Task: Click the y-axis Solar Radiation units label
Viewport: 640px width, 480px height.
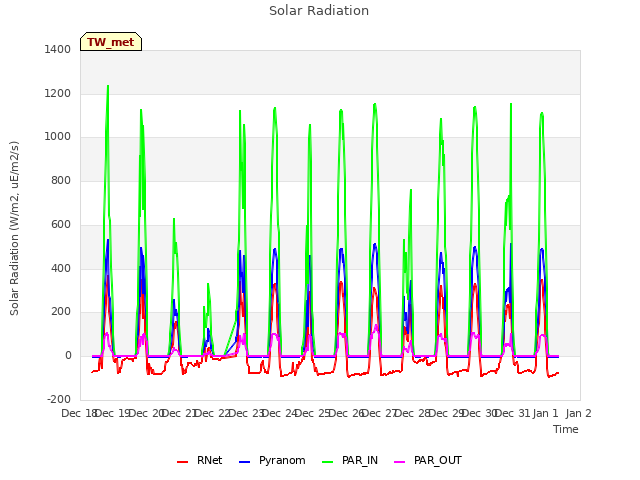Action: [x=14, y=228]
